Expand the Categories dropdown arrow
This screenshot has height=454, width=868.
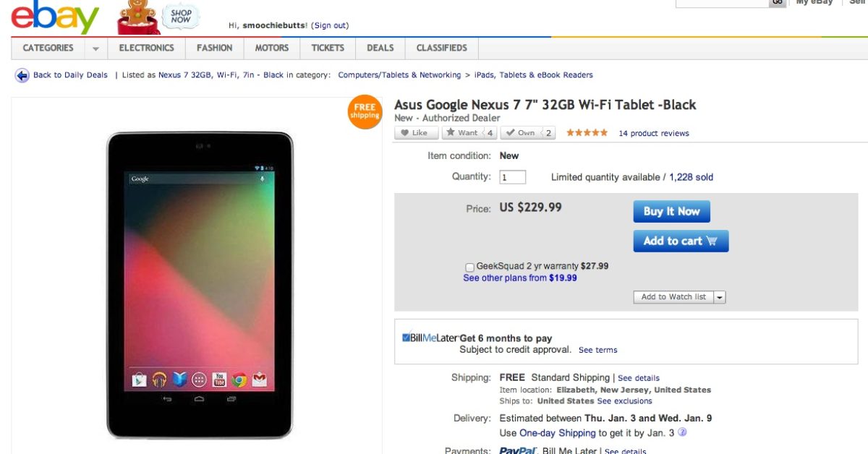tap(95, 48)
